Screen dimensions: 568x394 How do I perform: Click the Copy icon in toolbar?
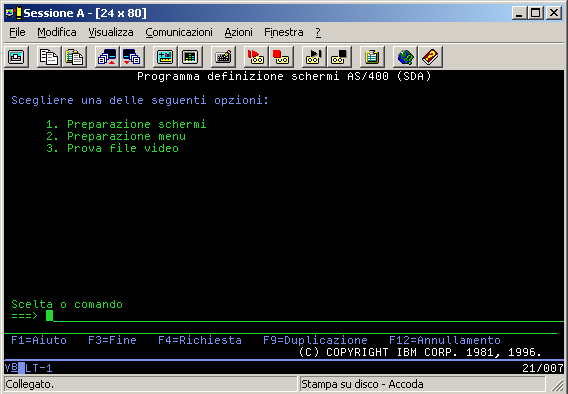[49, 57]
